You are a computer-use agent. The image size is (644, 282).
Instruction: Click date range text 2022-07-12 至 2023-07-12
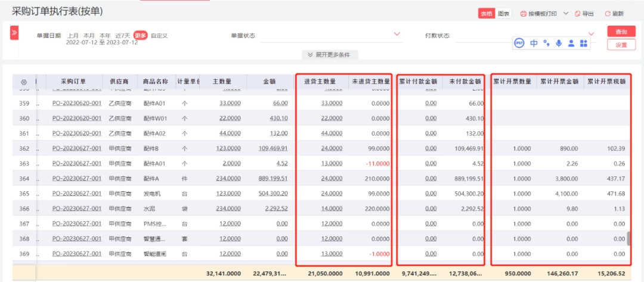pos(102,43)
